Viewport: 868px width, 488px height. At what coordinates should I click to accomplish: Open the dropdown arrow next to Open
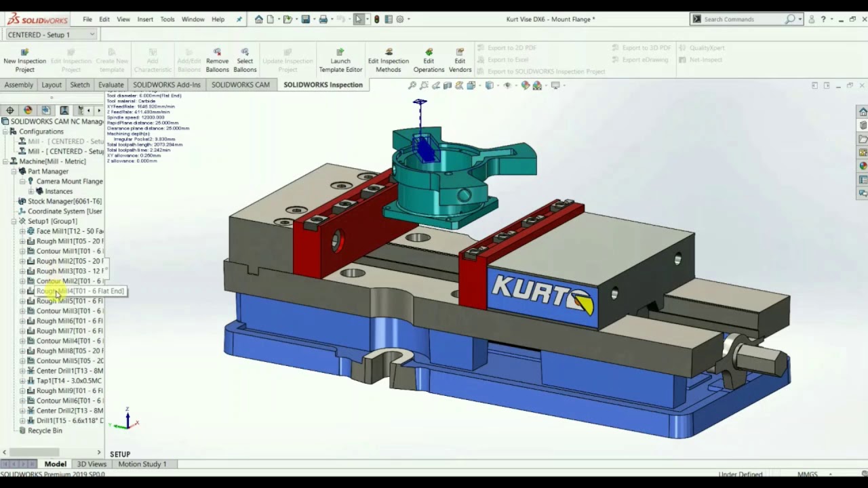pos(296,19)
